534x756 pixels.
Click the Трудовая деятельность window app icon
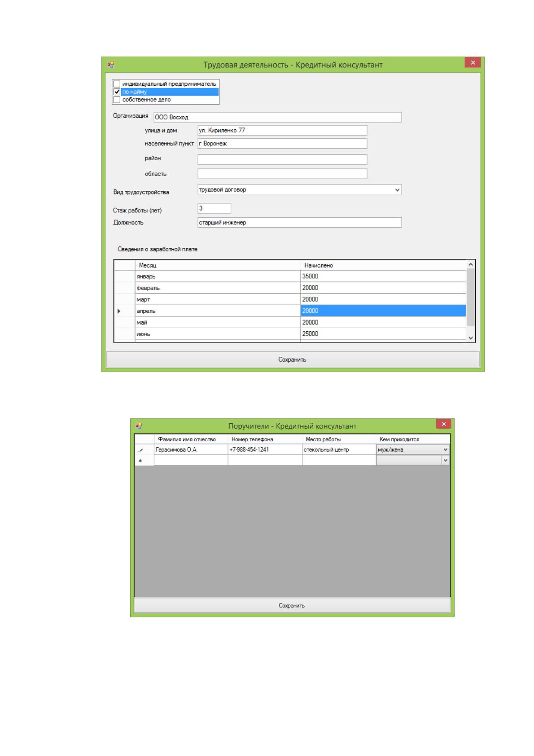(110, 64)
